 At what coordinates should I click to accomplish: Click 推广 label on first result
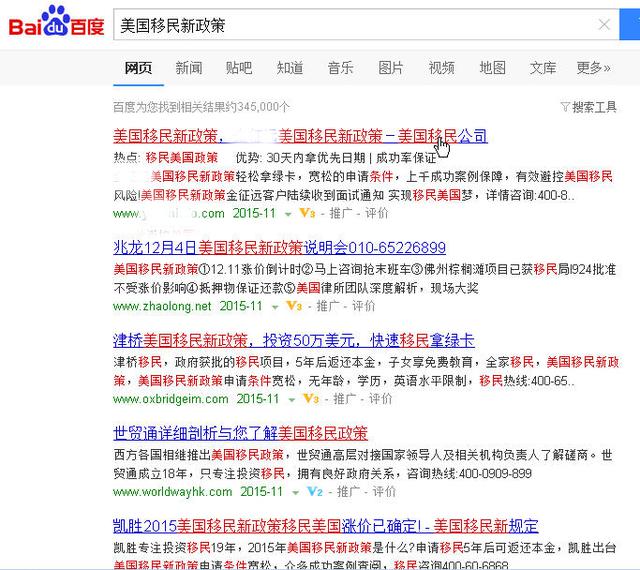[x=341, y=213]
